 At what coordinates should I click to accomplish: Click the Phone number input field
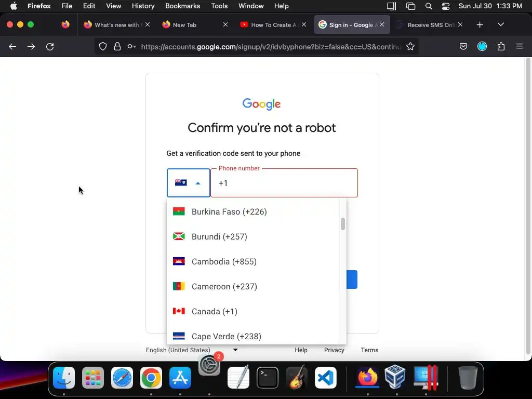(x=284, y=183)
